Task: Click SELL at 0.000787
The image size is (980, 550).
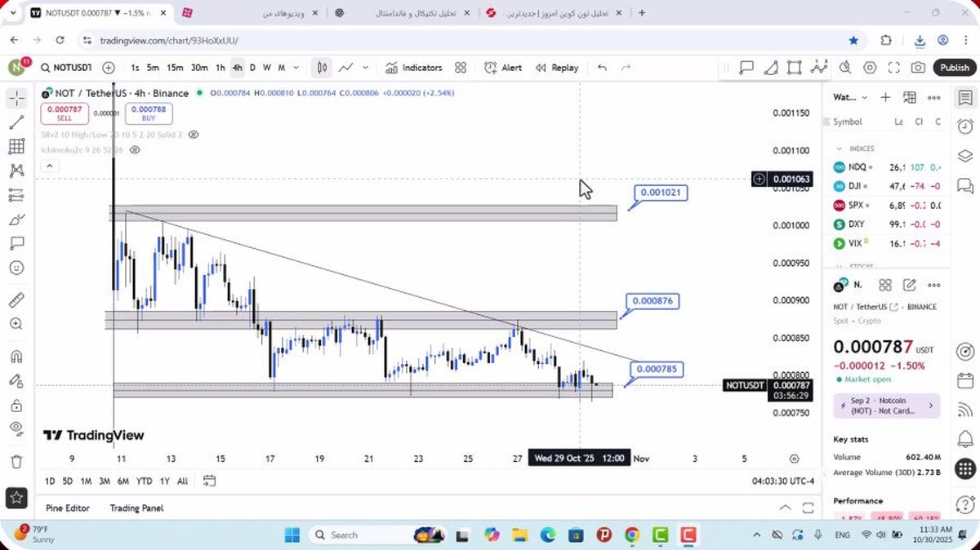Action: (x=65, y=113)
